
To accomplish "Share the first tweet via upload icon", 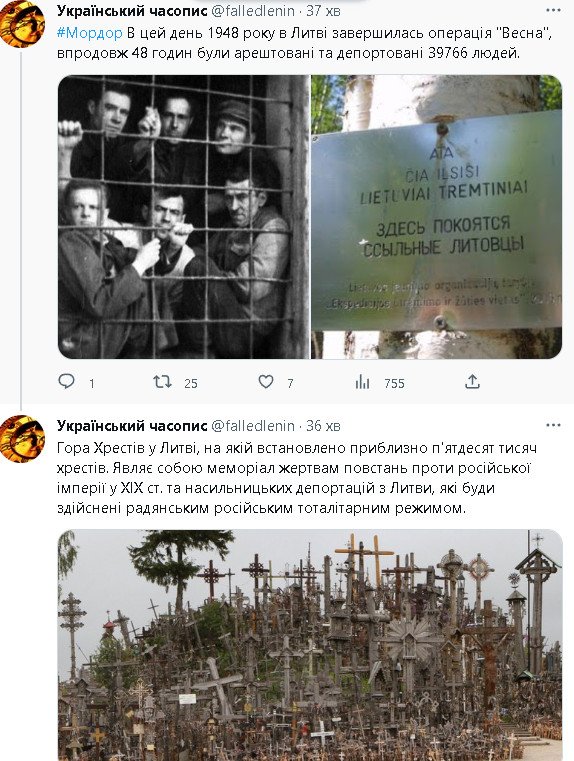I will (472, 382).
